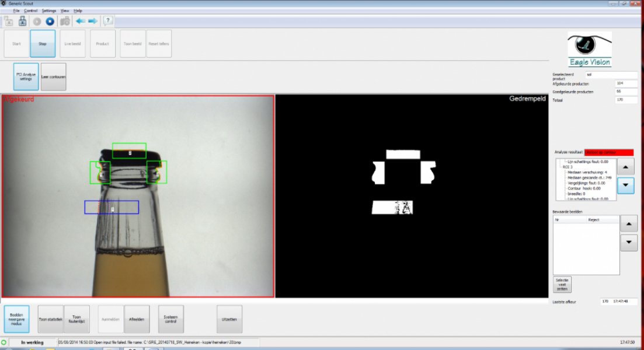Click the blue stop circle toolbar icon
644x350 pixels.
pyautogui.click(x=50, y=21)
